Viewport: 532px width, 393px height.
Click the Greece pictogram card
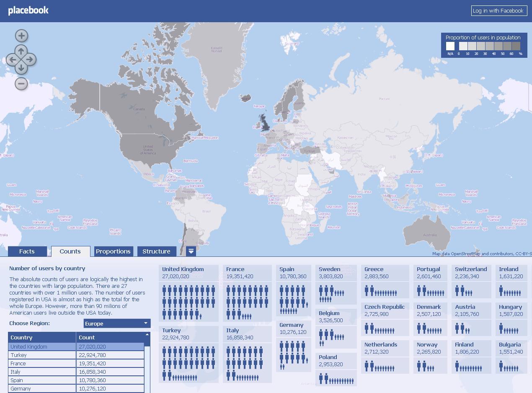coord(385,281)
